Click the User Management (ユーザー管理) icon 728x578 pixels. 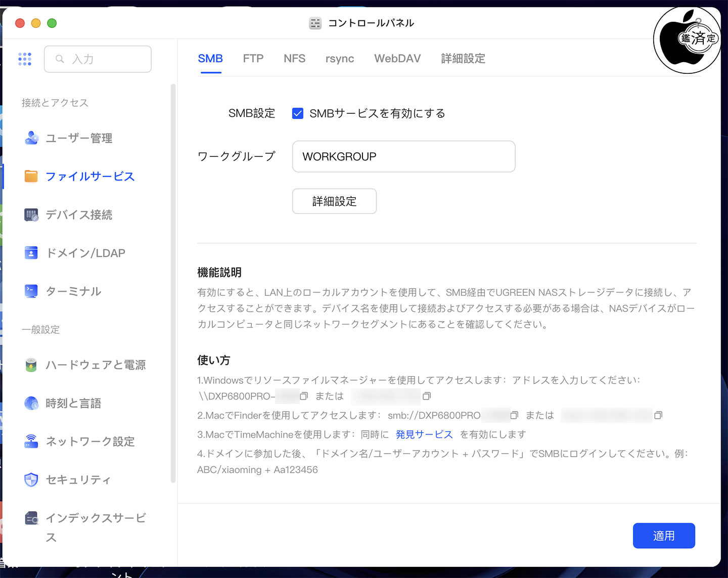tap(31, 138)
